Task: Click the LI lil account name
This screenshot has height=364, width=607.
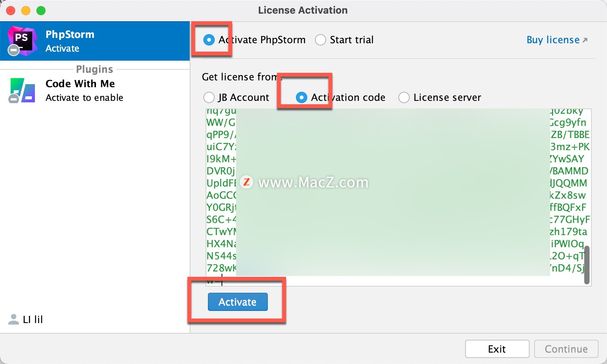Action: 33,320
